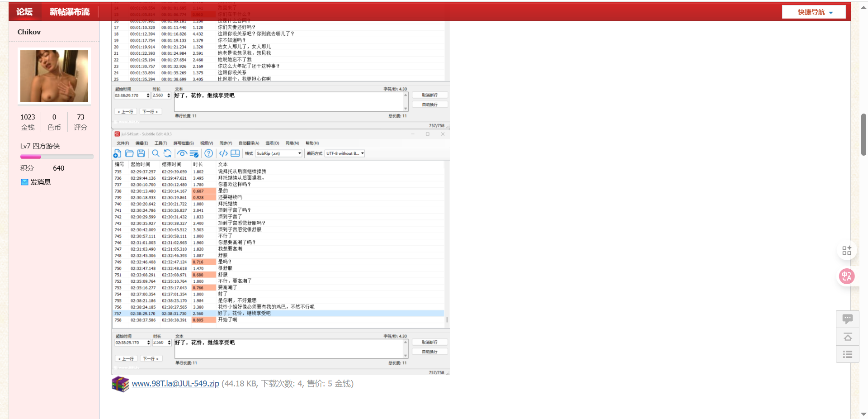Open the 拼写检查(S) menu
The height and width of the screenshot is (419, 868).
tap(184, 143)
